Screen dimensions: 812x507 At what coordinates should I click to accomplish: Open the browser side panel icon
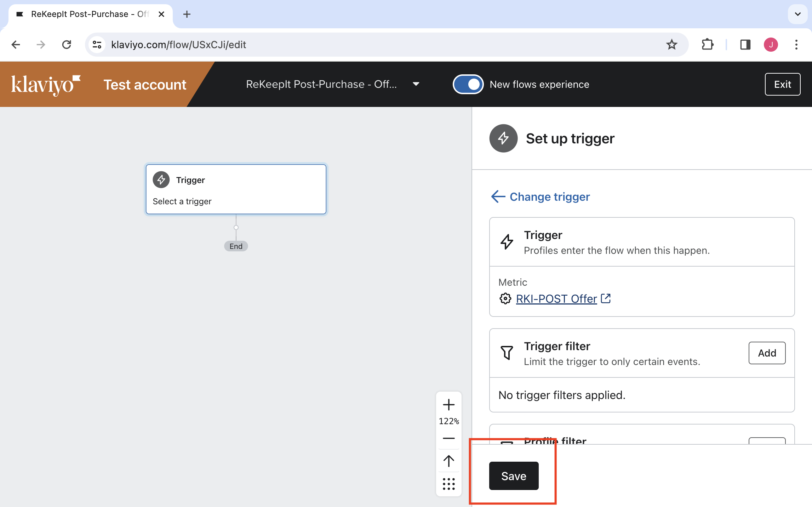[x=745, y=45]
